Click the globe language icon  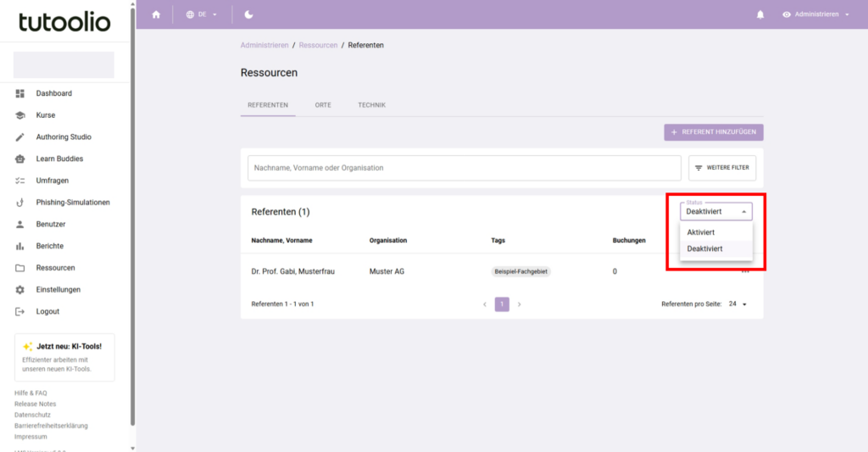pos(190,14)
